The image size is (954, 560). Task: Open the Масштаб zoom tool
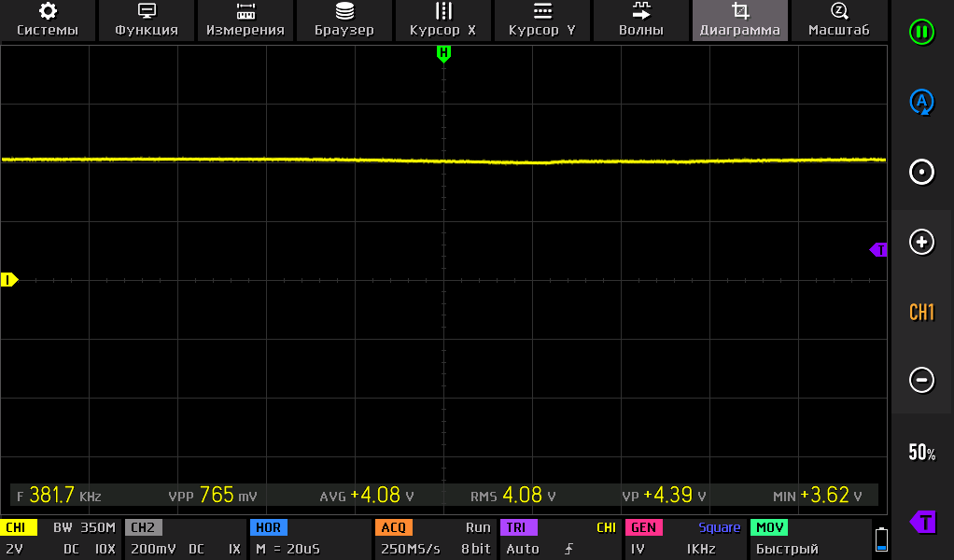(x=838, y=21)
